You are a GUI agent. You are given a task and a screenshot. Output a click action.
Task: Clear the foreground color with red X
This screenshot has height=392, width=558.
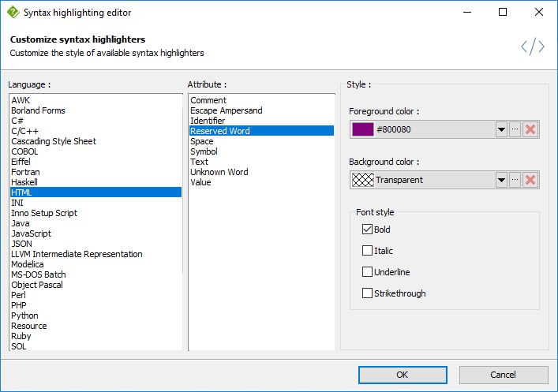(x=530, y=129)
